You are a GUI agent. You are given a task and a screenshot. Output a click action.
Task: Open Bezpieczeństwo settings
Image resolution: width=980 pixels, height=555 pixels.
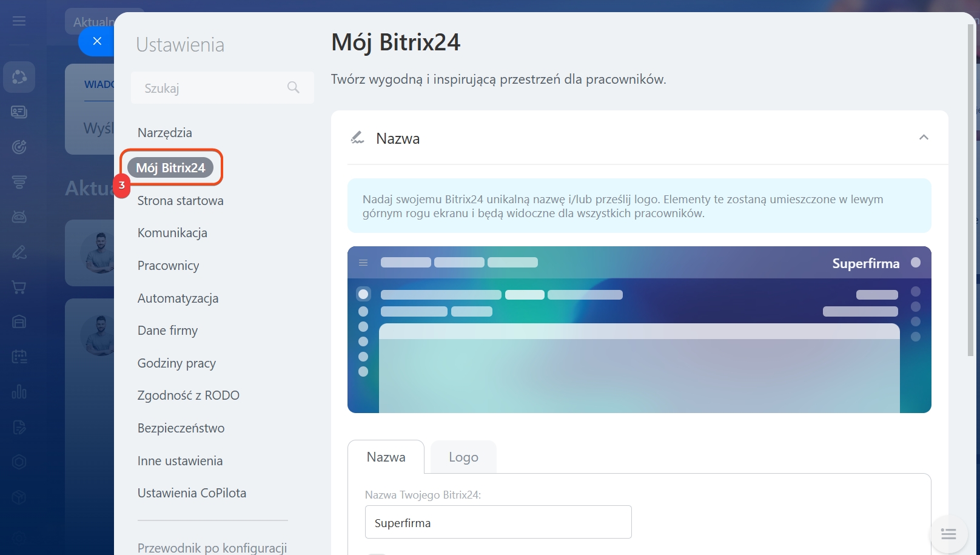pos(181,428)
